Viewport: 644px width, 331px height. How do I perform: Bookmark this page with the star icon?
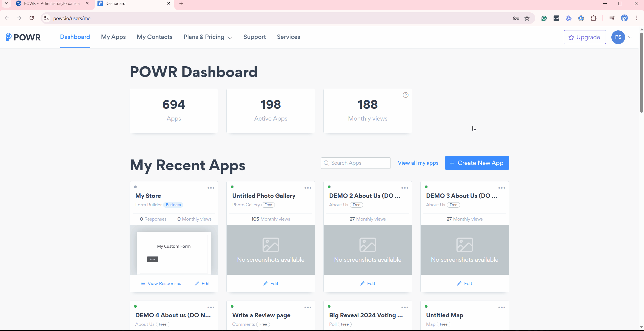coord(527,18)
